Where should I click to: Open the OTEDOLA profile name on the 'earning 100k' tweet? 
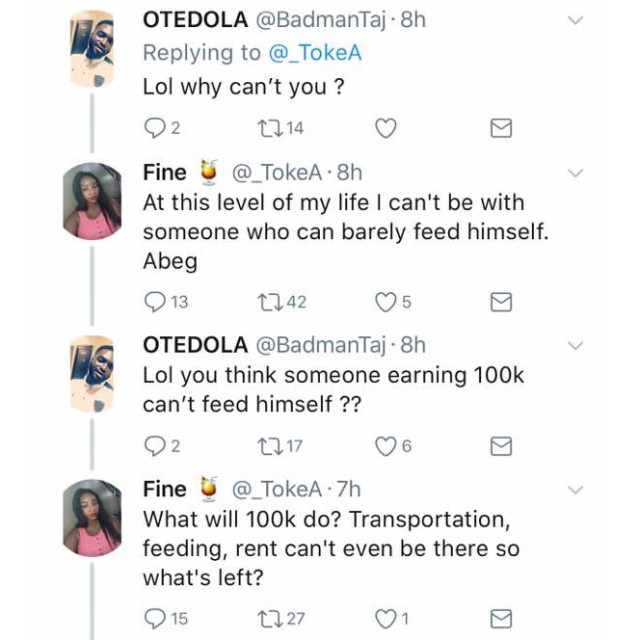tap(195, 345)
